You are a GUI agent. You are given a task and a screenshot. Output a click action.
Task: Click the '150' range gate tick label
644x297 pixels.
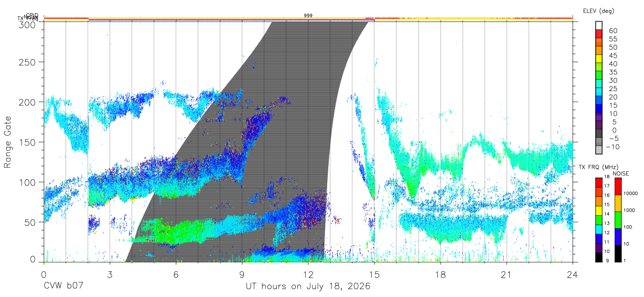point(27,142)
